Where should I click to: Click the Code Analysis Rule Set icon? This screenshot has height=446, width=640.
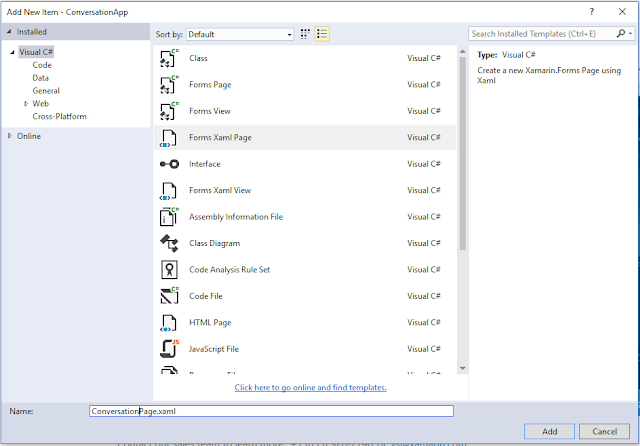[x=169, y=270]
